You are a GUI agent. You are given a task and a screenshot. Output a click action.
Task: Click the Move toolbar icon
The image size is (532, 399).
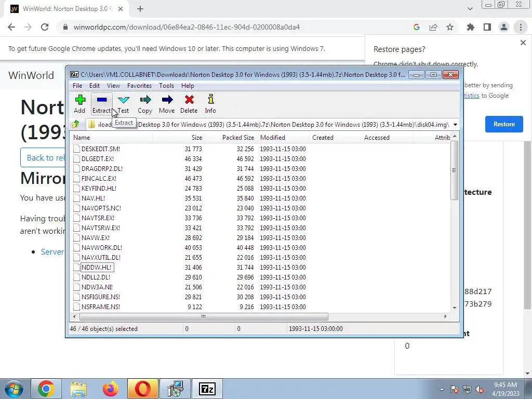pos(167,104)
